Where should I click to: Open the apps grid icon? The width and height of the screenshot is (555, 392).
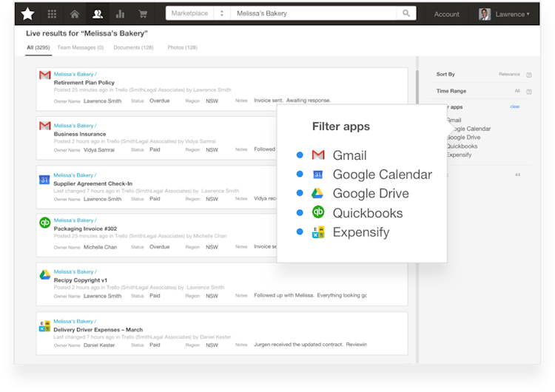(x=52, y=14)
